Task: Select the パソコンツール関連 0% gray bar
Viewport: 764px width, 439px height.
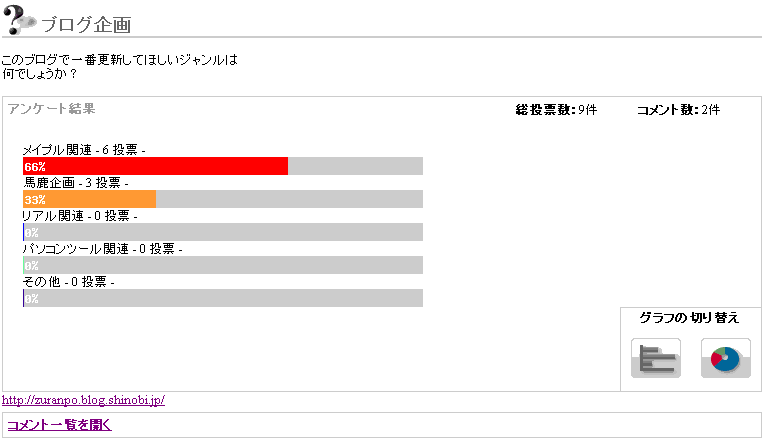Action: [222, 265]
